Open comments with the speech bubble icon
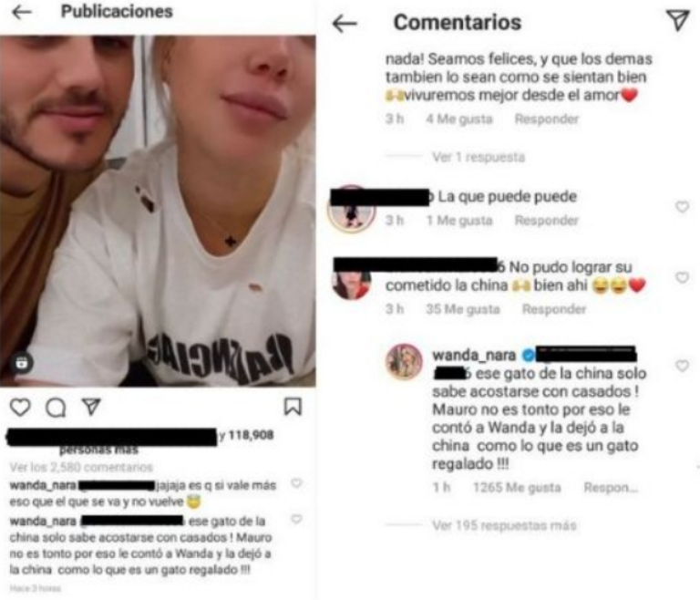 tap(56, 407)
